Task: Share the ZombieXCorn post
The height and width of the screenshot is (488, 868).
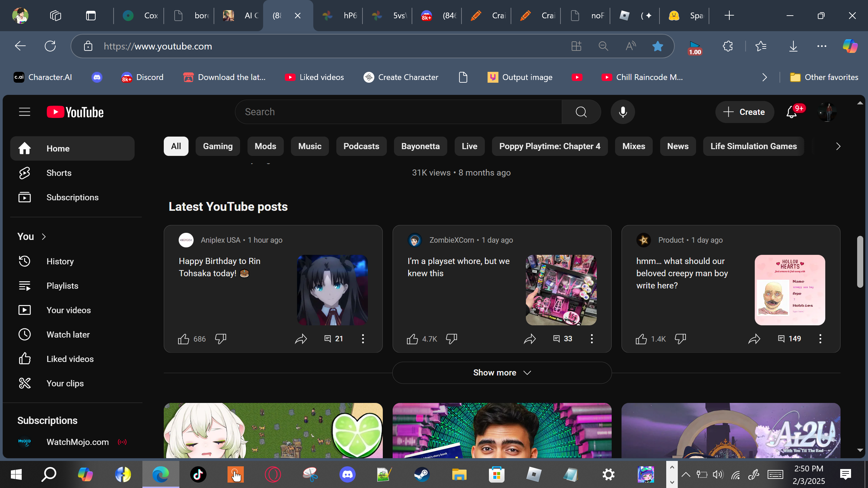Action: pos(530,339)
